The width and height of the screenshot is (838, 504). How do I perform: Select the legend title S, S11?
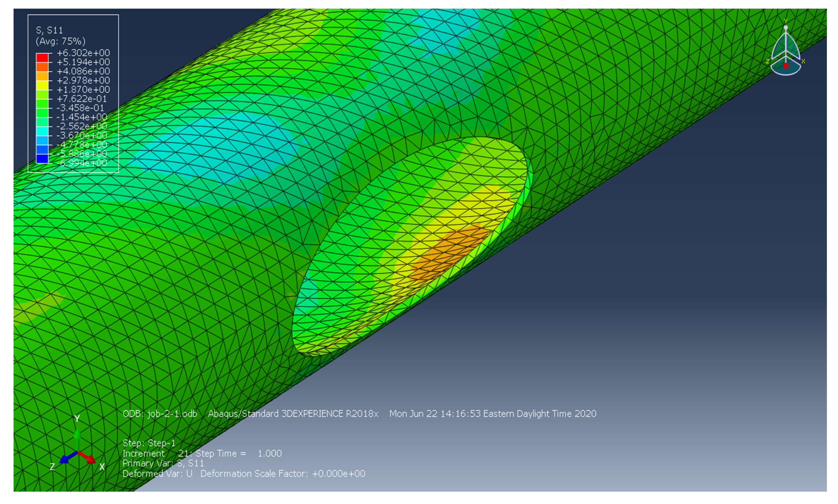[50, 30]
